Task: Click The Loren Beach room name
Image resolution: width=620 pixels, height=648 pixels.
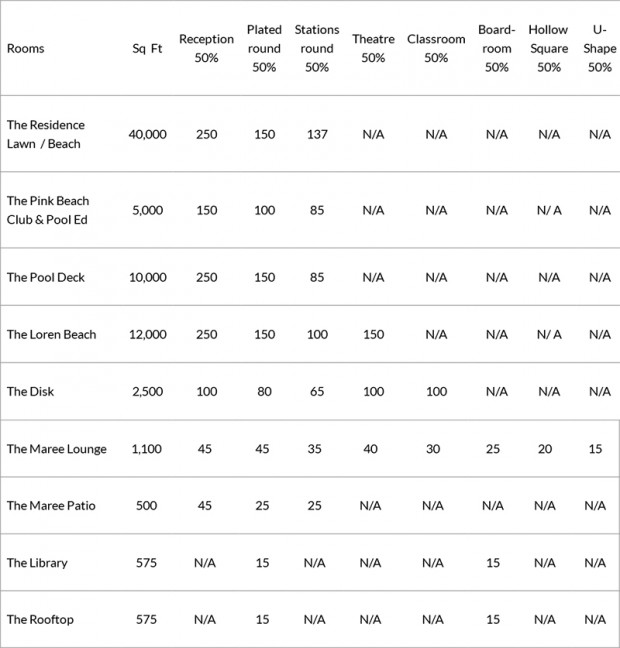Action: pyautogui.click(x=52, y=334)
